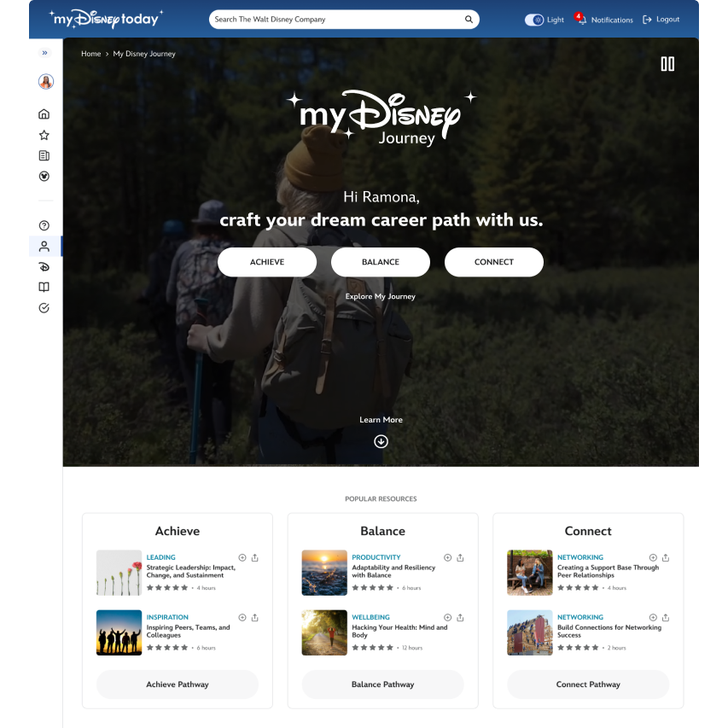The height and width of the screenshot is (728, 728).
Task: Add Inspiring Peers course via plus icon
Action: (x=242, y=618)
